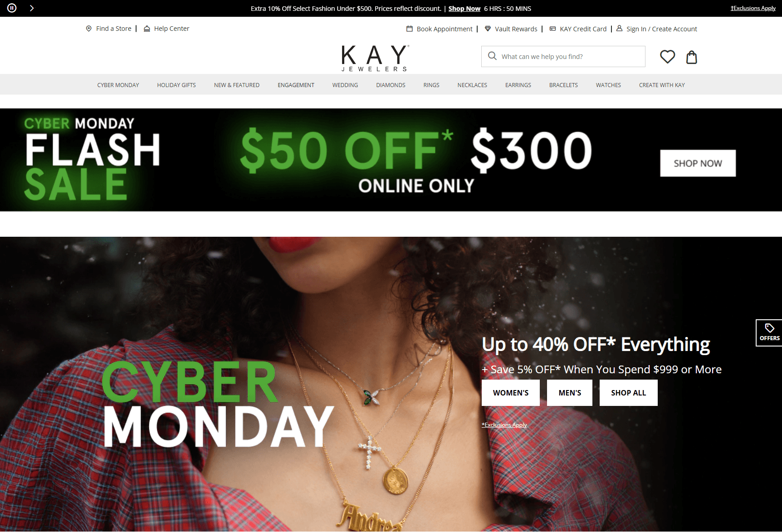
Task: Focus the 'What can we help you find?' field
Action: pyautogui.click(x=563, y=56)
